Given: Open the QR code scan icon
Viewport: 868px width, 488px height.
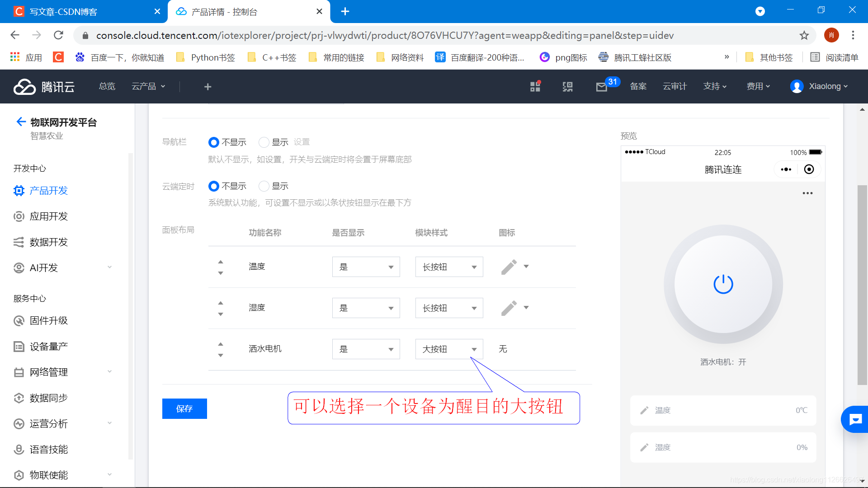Looking at the screenshot, I should (x=567, y=87).
